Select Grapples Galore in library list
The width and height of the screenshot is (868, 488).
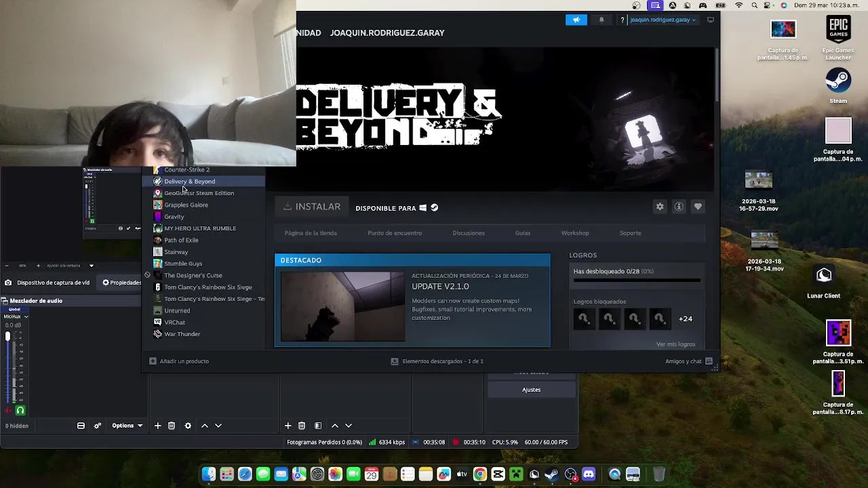[203, 205]
